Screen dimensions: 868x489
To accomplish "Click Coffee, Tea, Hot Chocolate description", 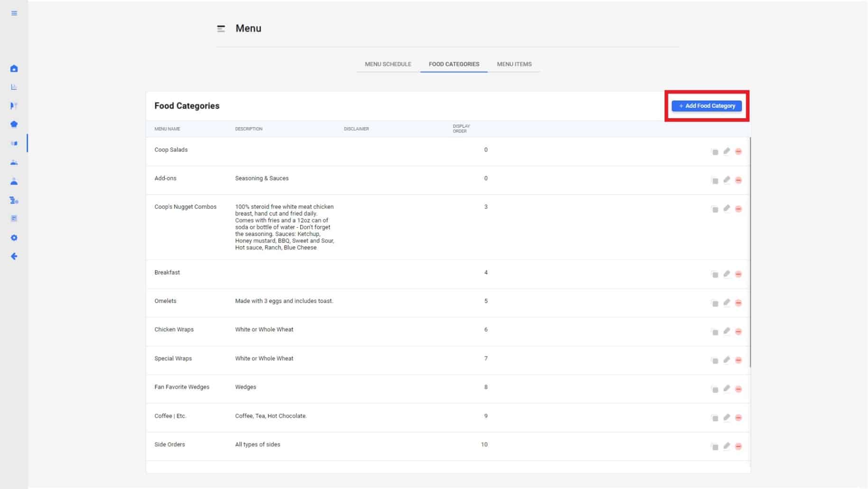I will pyautogui.click(x=271, y=416).
